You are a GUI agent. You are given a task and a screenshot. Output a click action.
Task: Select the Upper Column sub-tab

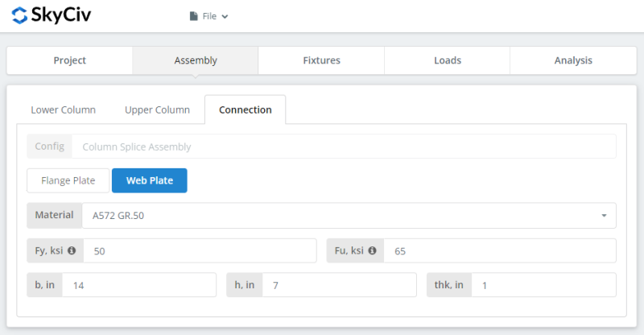[x=157, y=110]
